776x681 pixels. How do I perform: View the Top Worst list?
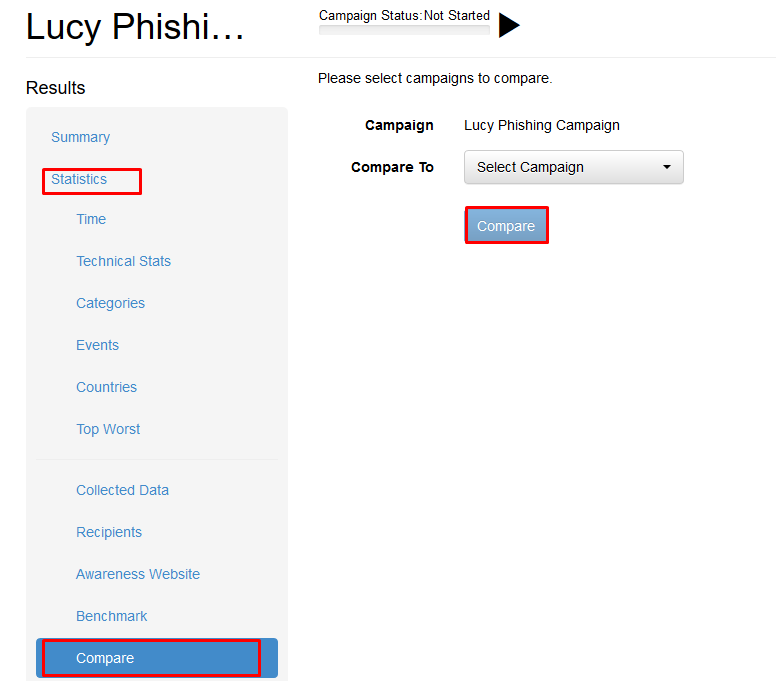click(x=108, y=429)
